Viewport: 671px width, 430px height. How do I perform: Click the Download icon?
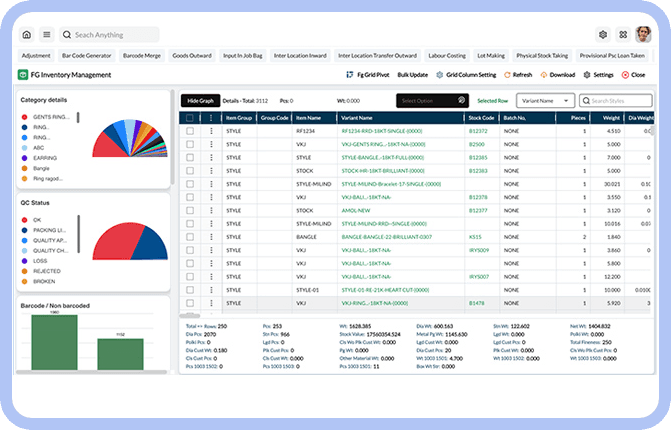tap(544, 74)
